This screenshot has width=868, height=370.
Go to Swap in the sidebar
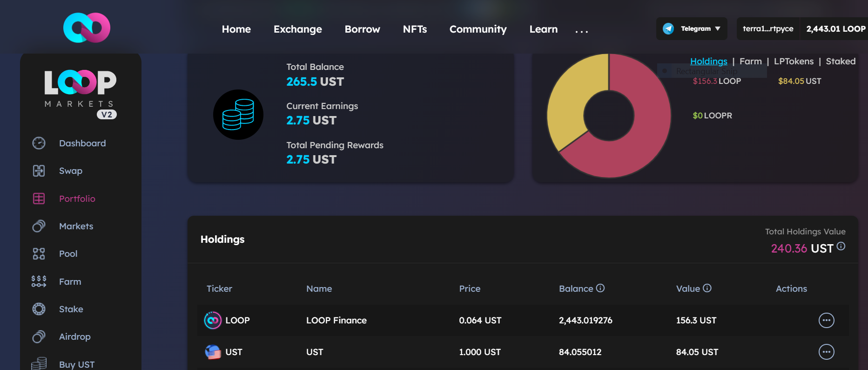[71, 171]
